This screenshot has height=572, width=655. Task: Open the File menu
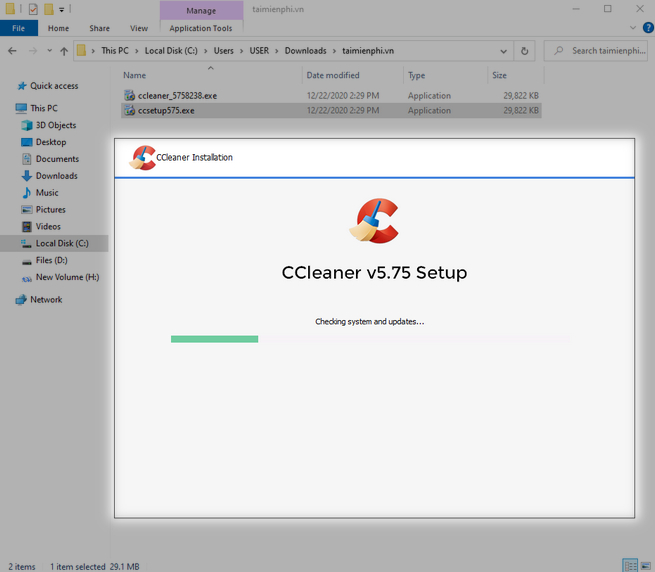click(x=18, y=28)
